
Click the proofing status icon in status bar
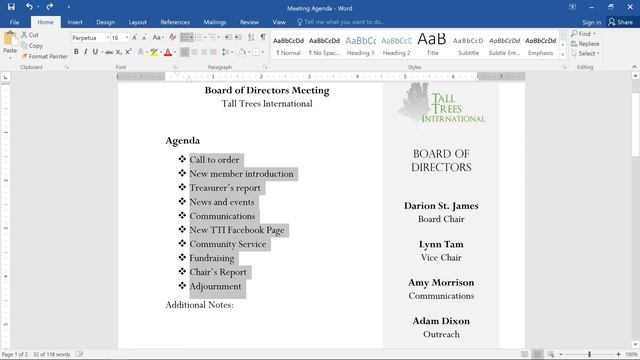point(79,354)
